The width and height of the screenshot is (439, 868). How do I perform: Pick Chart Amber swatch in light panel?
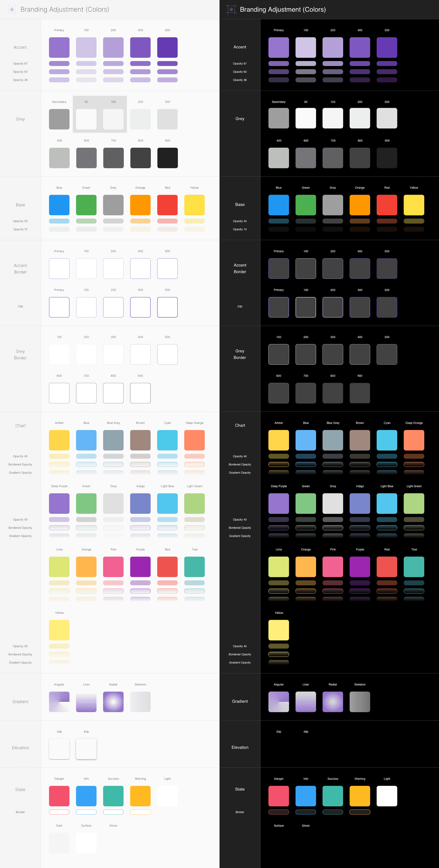59,440
